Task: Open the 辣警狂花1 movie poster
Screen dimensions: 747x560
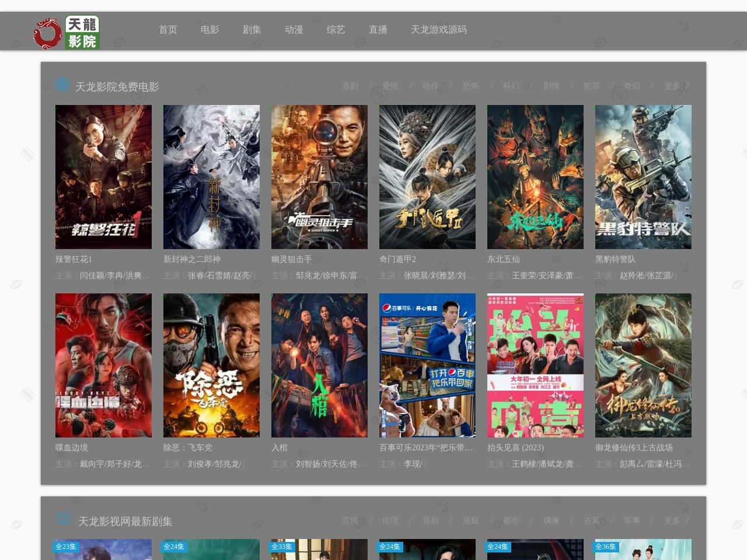Action: [x=103, y=177]
